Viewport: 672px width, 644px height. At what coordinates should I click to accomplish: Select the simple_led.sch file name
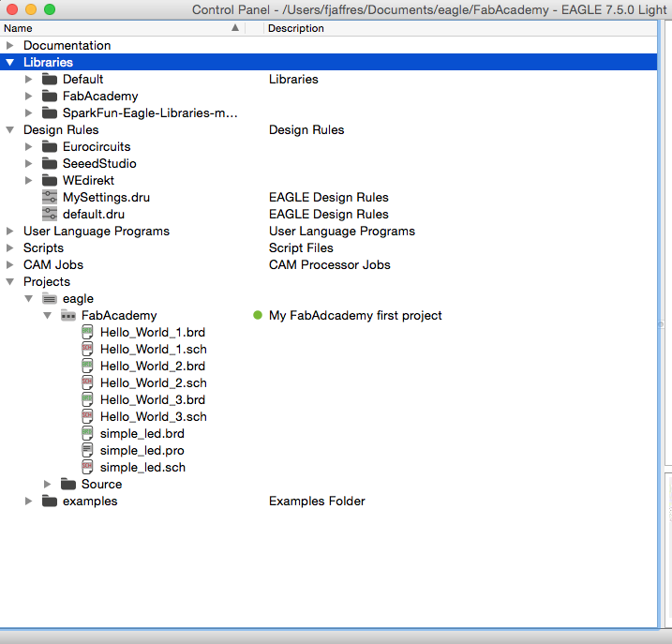click(x=142, y=468)
